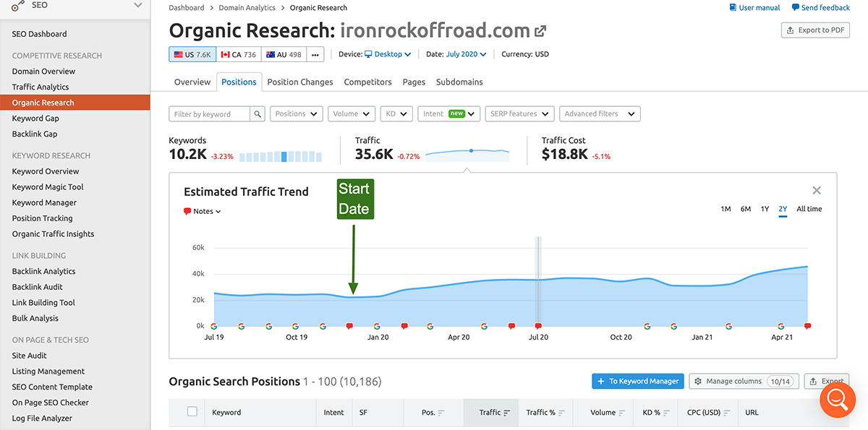This screenshot has height=430, width=868.
Task: Click the Traffic mini trend sparkline
Action: [467, 153]
